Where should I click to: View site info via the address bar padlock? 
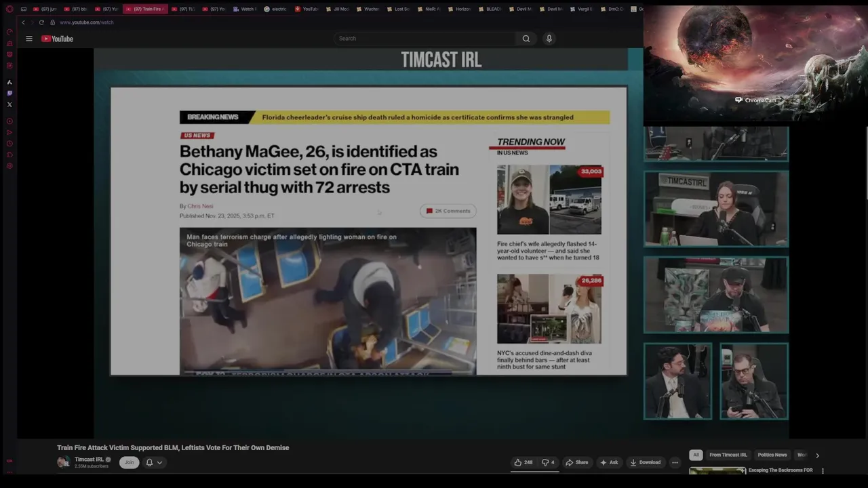tap(52, 22)
